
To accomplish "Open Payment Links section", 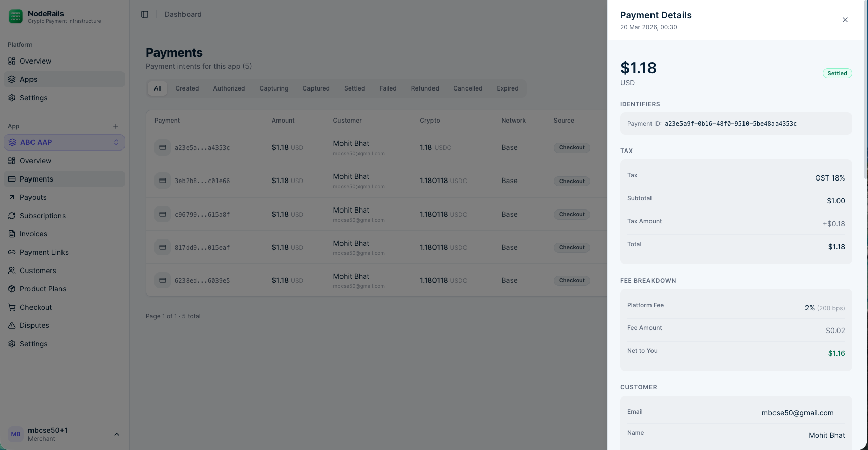I will click(44, 252).
